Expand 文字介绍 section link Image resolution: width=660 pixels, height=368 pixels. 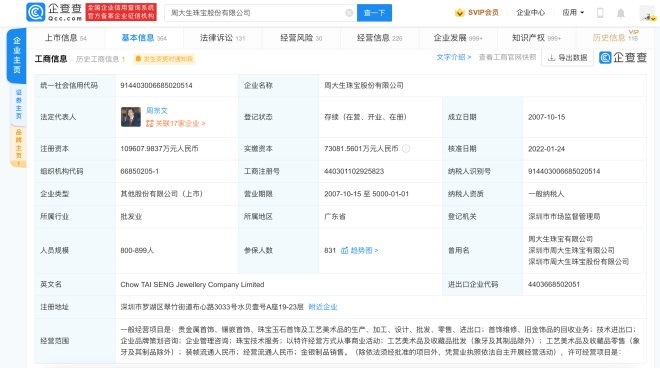[x=453, y=57]
